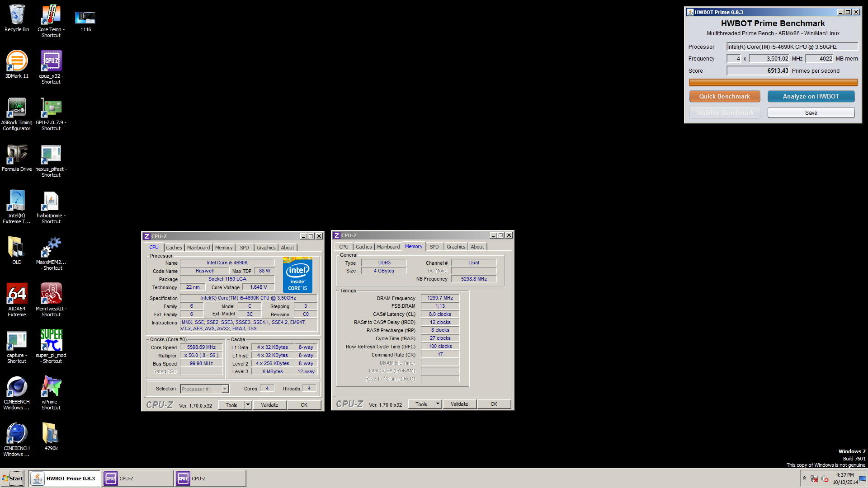The image size is (868, 488).
Task: Open the Recycle Bin desktop icon
Action: point(17,19)
